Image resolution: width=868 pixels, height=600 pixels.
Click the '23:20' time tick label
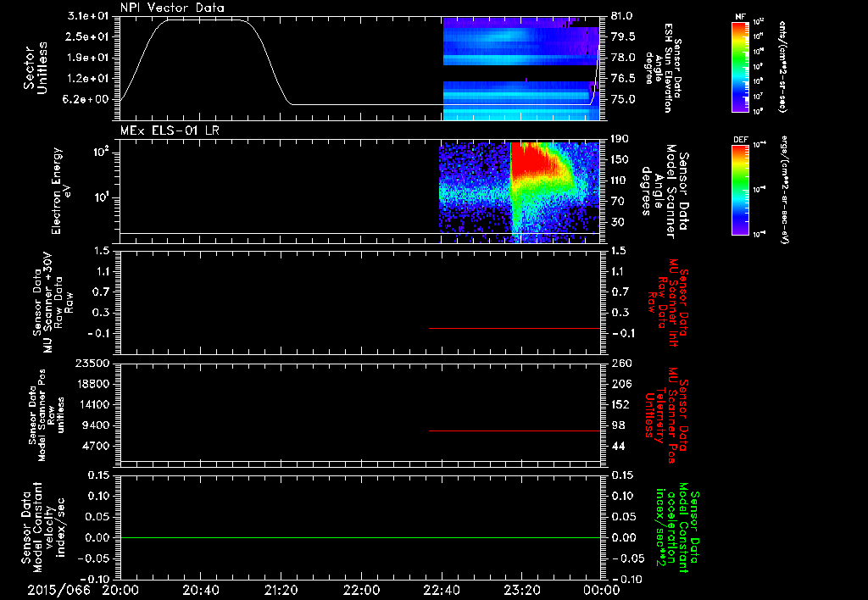click(521, 590)
